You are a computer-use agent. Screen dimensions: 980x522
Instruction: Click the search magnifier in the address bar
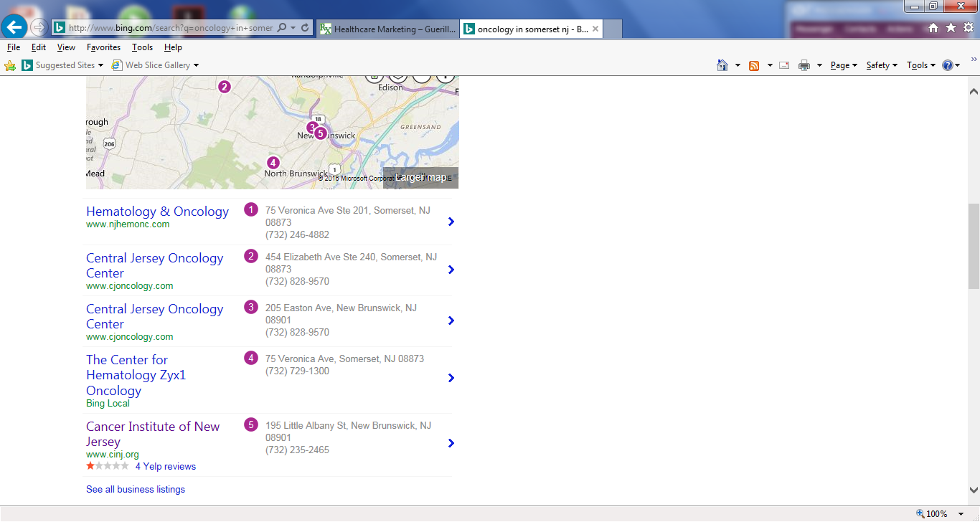[282, 28]
